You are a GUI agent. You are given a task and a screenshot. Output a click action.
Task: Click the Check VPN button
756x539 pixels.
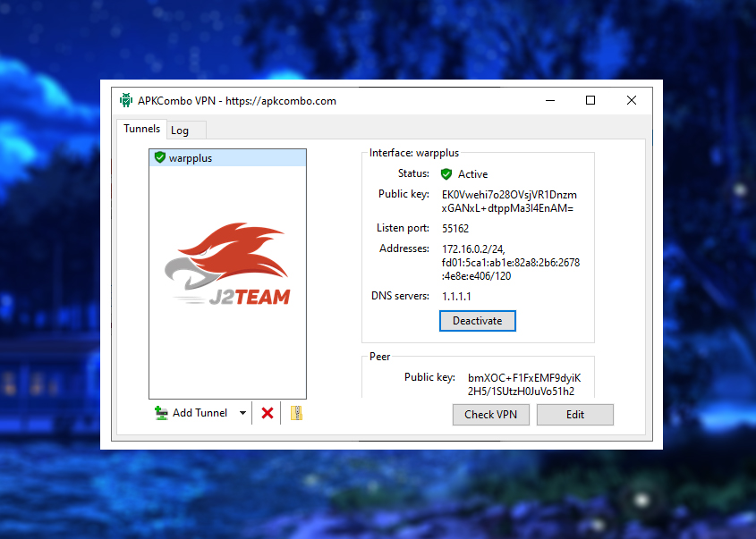click(491, 415)
